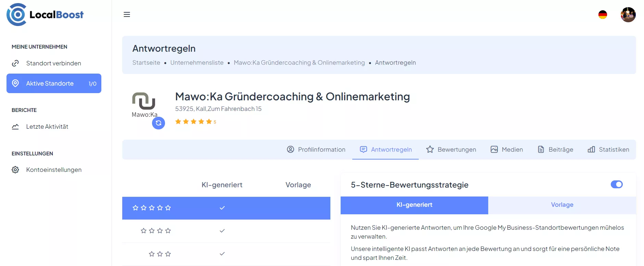
Task: Open the Medien tab
Action: coord(507,150)
